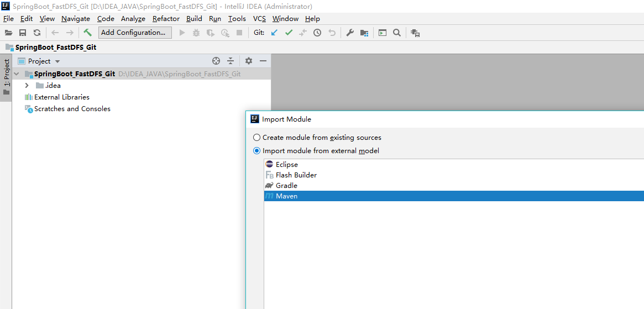644x309 pixels.
Task: Select SpringBoot_FastDFS_Git project root row
Action: tap(142, 74)
